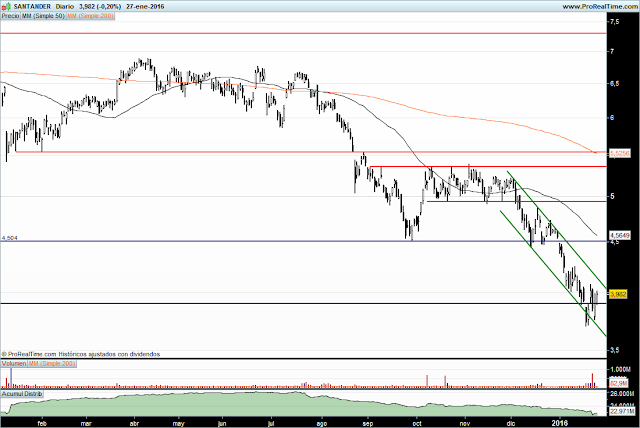Image resolution: width=640 pixels, height=428 pixels.
Task: Click the ProRealTime.com históricos ajustados footer text
Action: [81, 354]
